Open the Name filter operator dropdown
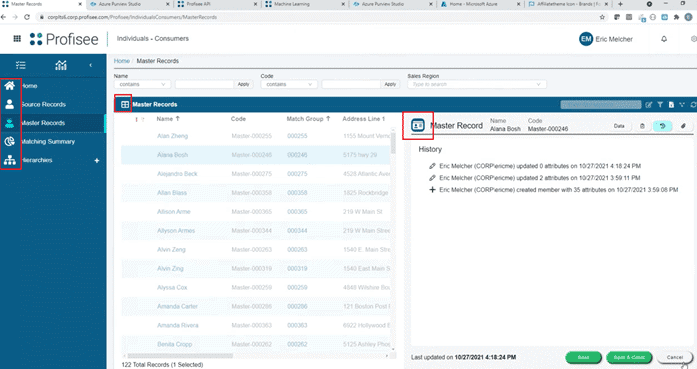This screenshot has width=697, height=369. coord(142,84)
